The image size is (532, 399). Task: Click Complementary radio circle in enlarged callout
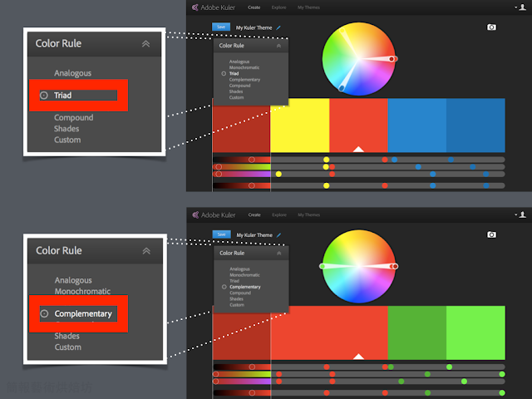point(44,314)
